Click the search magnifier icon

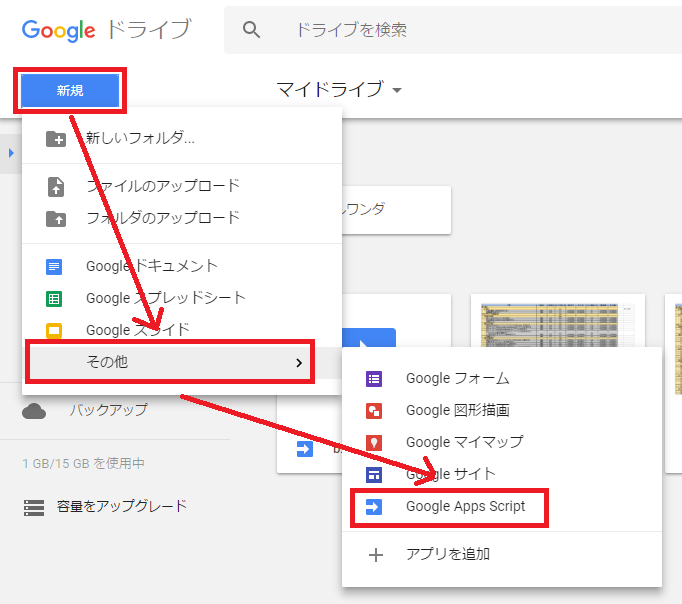(x=251, y=30)
